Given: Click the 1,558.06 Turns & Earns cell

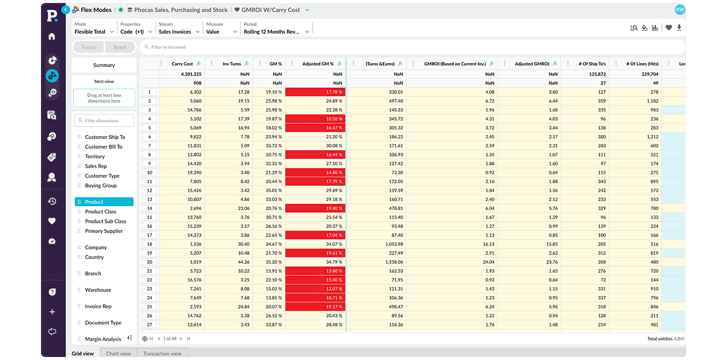Looking at the screenshot, I should tap(394, 262).
